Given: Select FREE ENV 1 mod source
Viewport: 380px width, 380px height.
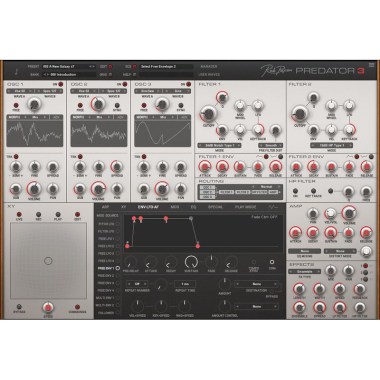Looking at the screenshot, I should click(x=106, y=268).
